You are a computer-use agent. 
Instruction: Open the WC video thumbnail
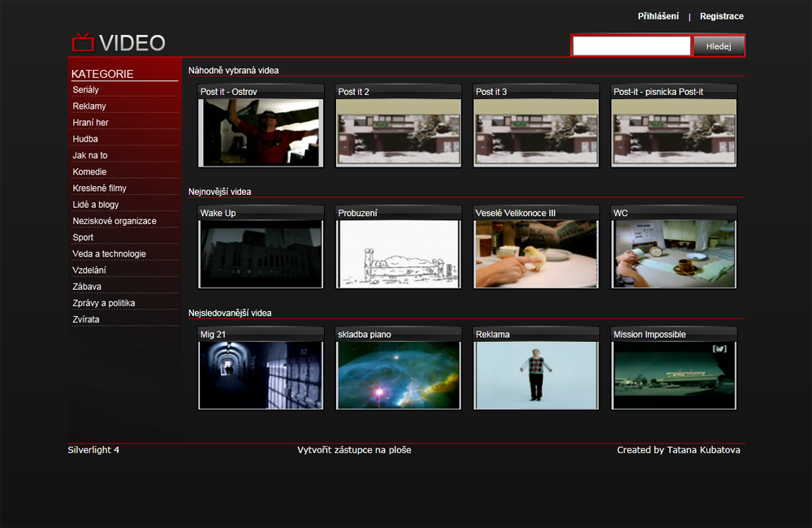click(674, 254)
